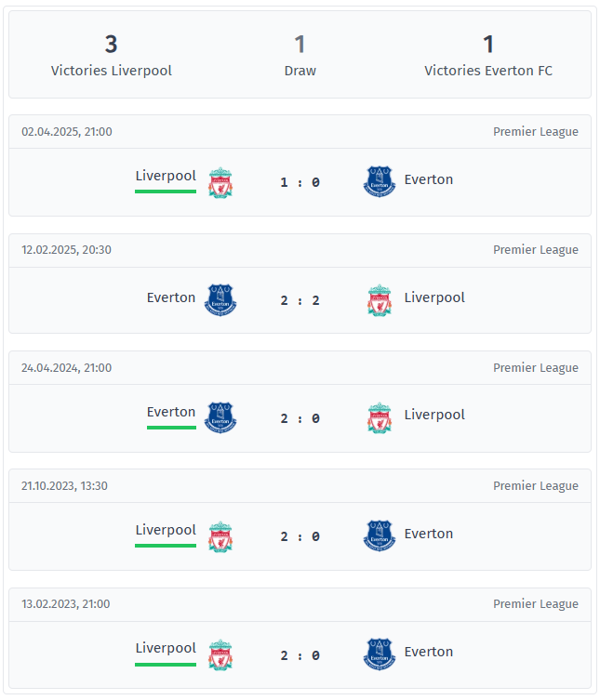The width and height of the screenshot is (600, 700).
Task: Click Everton crest in 02.04.2025 match
Action: 380,181
